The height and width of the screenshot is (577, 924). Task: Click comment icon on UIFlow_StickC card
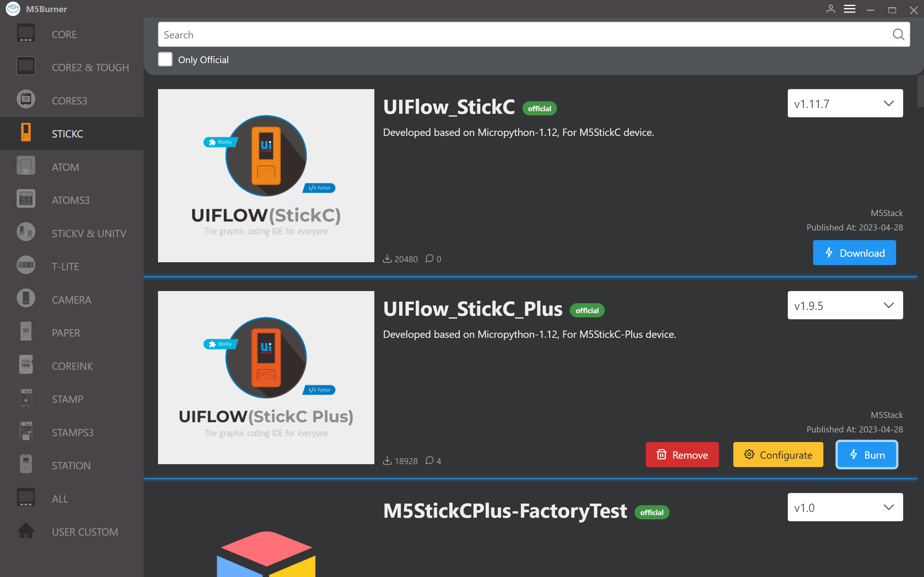pos(429,259)
